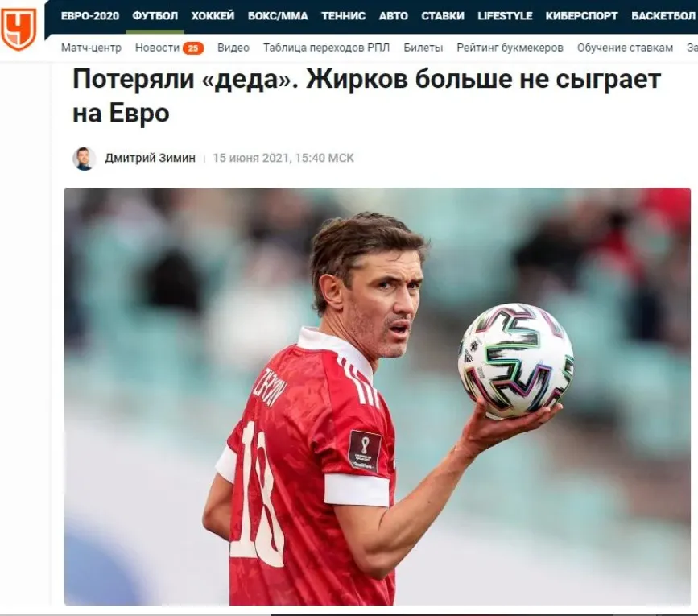Open the ЕВРО-2020 section
Viewport: 698px width, 616px height.
click(90, 16)
